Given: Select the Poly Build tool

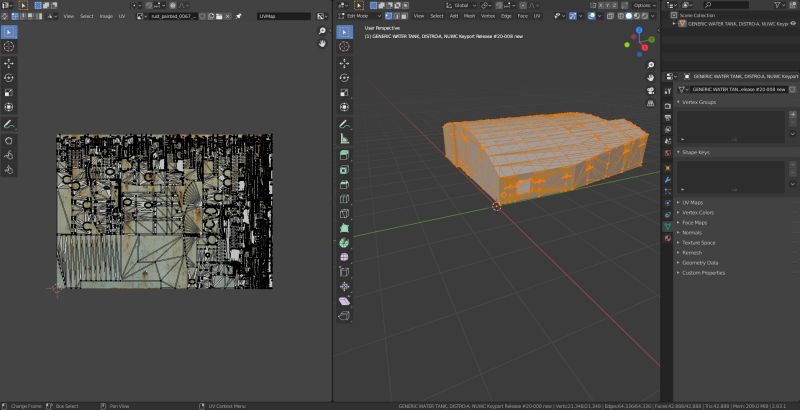Looking at the screenshot, I should click(x=344, y=228).
